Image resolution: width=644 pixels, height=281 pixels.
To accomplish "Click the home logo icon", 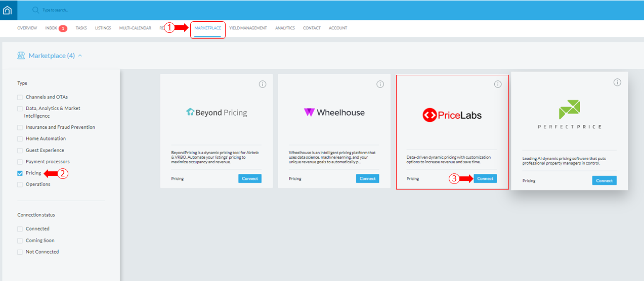I will click(7, 10).
